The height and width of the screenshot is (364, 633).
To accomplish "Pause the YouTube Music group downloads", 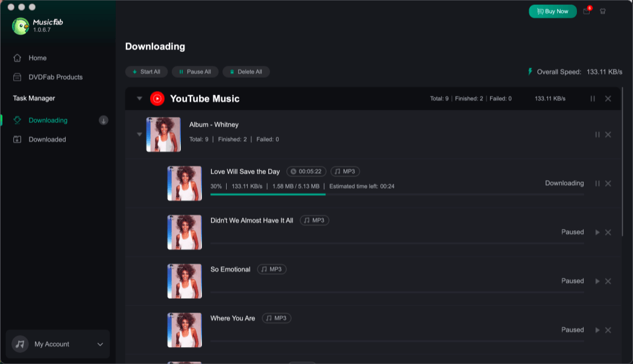I will click(593, 98).
